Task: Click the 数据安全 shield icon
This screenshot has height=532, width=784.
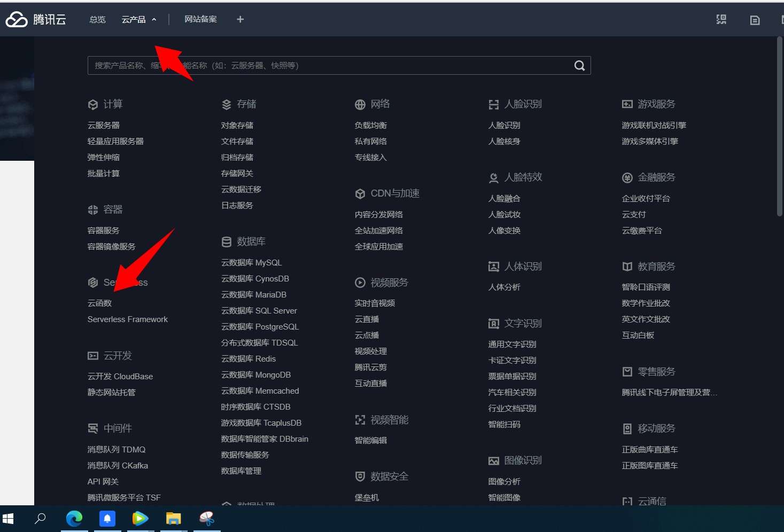Action: [x=360, y=476]
